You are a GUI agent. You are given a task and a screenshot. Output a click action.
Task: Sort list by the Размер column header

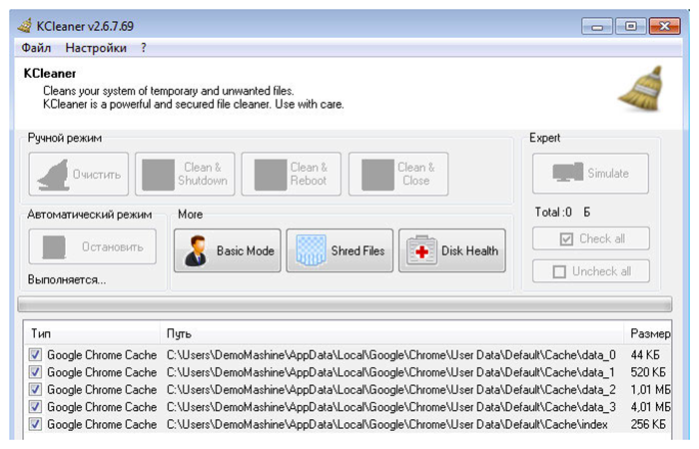(x=647, y=334)
